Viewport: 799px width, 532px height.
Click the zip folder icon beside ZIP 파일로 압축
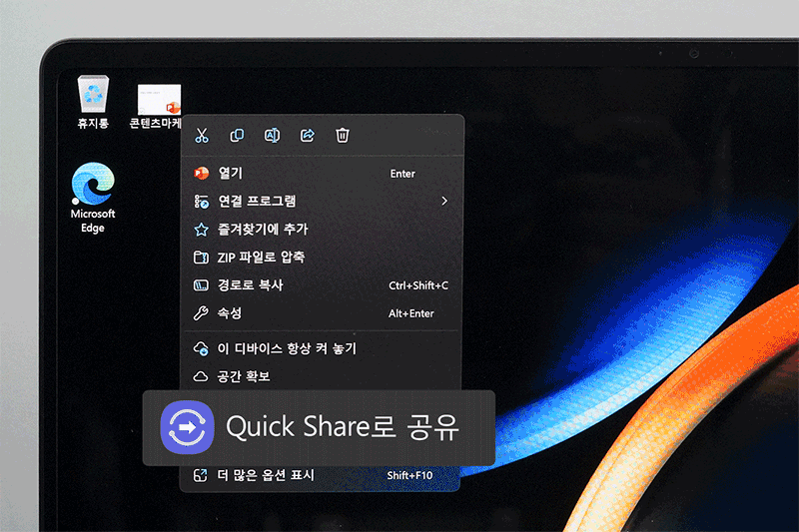pyautogui.click(x=202, y=258)
